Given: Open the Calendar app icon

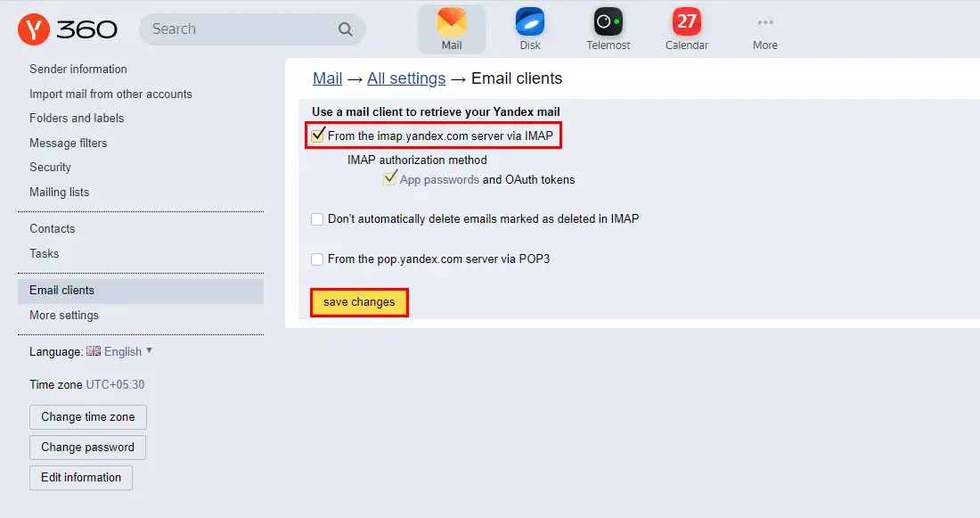Looking at the screenshot, I should pos(686,29).
